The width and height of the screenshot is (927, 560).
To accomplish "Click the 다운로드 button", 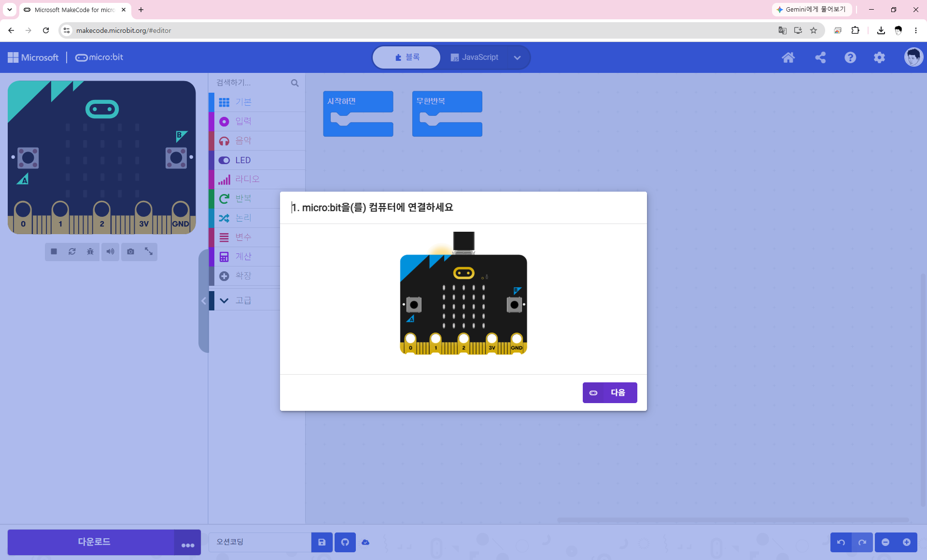I will 91,542.
